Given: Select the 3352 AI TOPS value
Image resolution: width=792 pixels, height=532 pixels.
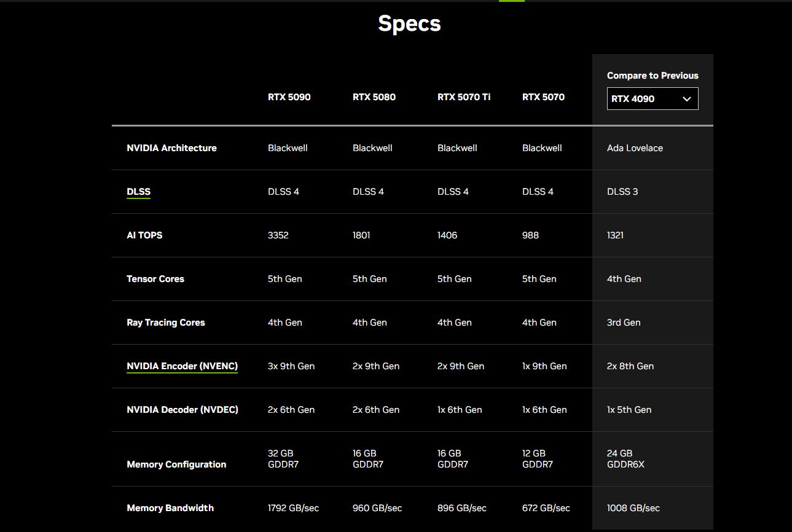Looking at the screenshot, I should tap(278, 235).
